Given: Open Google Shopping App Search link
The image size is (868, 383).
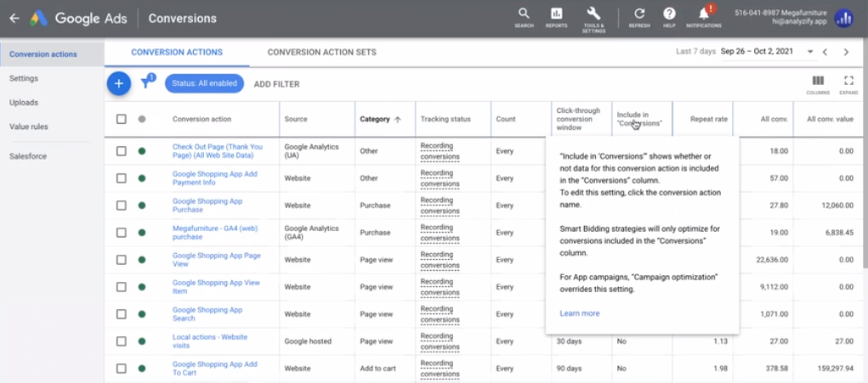Looking at the screenshot, I should (207, 314).
